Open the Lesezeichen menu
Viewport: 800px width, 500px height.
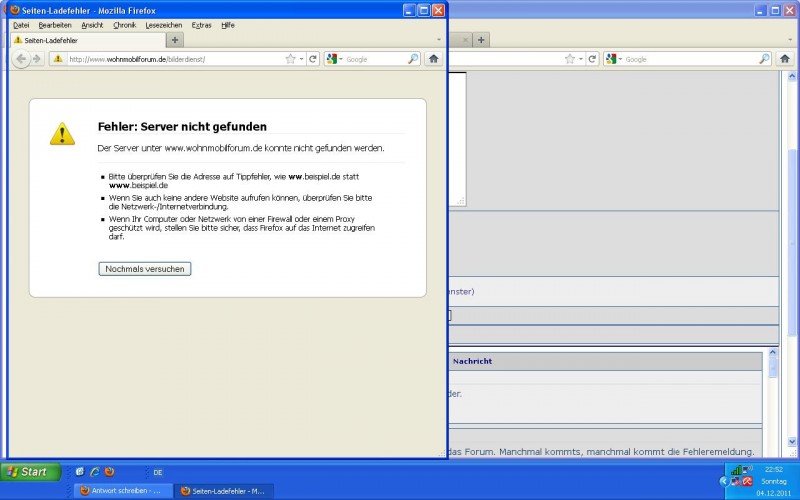[163, 24]
